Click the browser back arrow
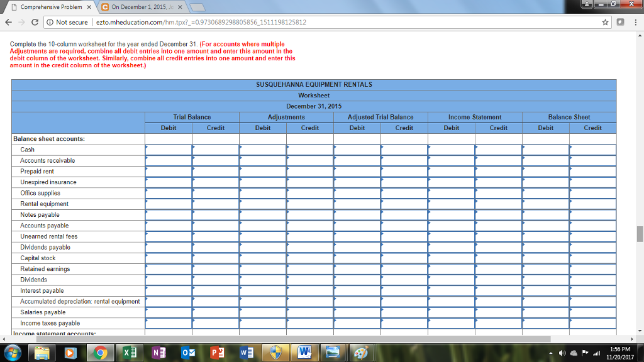Screen dimensions: 644x362 coord(8,22)
